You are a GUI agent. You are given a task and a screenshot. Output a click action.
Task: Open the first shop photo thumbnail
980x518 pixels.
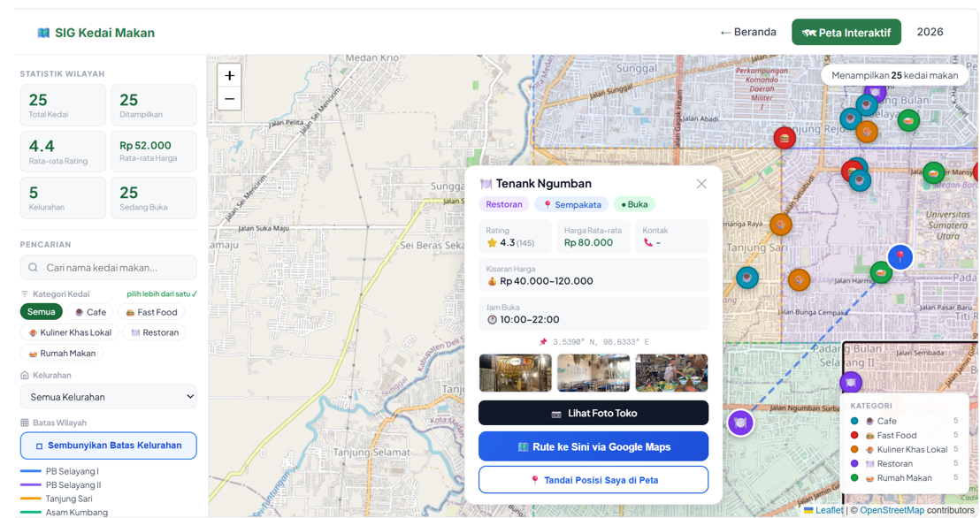tap(515, 372)
